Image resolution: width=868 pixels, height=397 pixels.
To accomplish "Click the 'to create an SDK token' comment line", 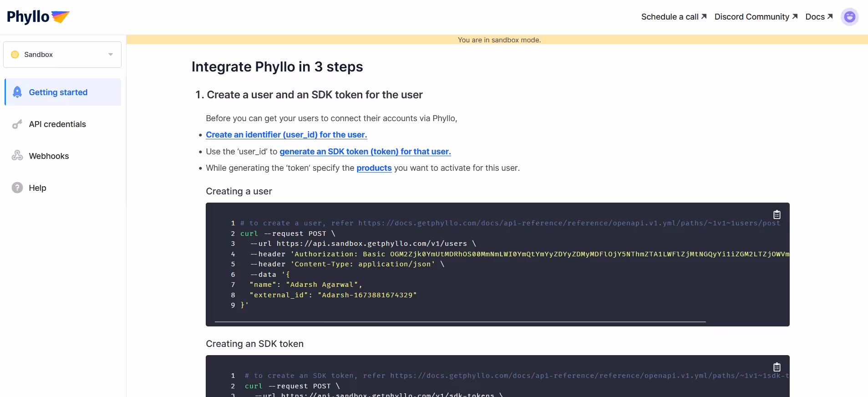I will pos(517,376).
